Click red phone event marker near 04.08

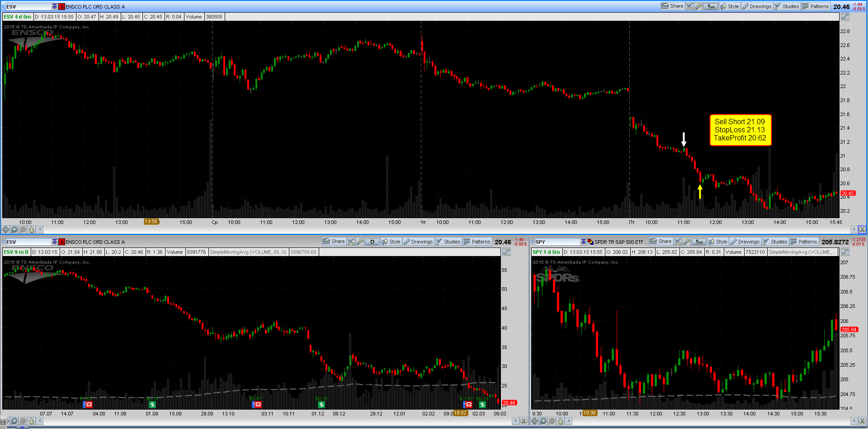pyautogui.click(x=89, y=405)
